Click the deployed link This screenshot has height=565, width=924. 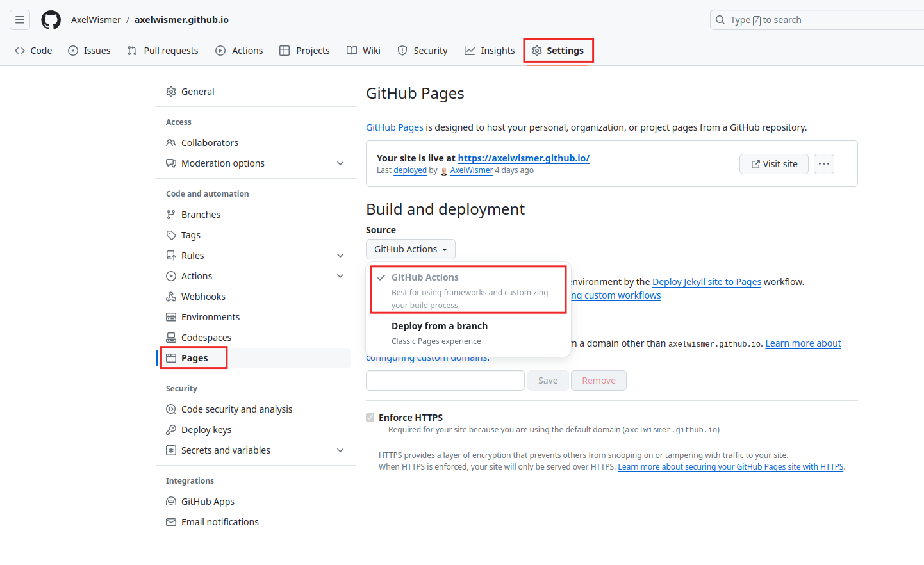click(x=410, y=170)
